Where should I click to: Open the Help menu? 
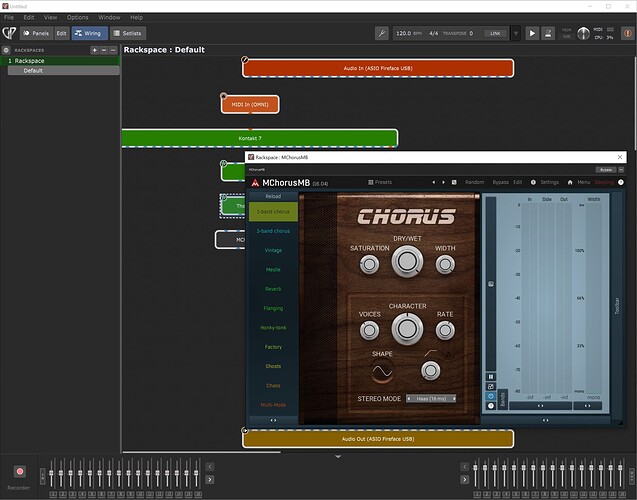(136, 17)
